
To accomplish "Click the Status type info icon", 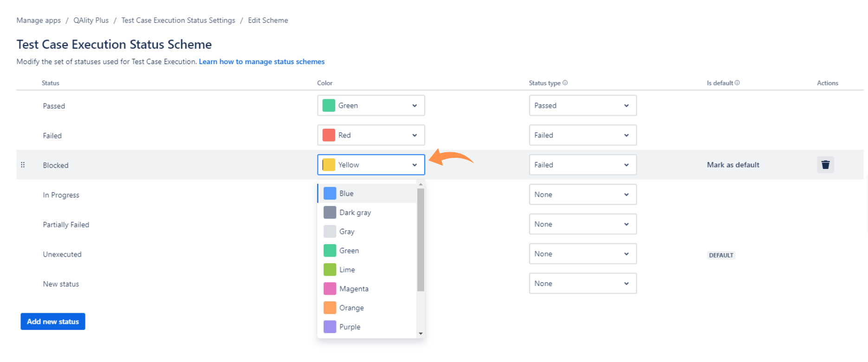I will coord(565,83).
